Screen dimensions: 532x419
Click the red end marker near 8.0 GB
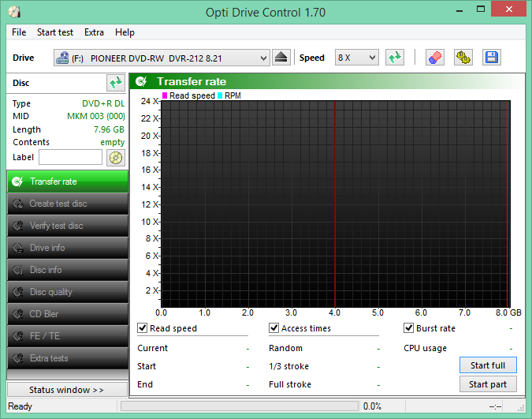click(x=508, y=204)
